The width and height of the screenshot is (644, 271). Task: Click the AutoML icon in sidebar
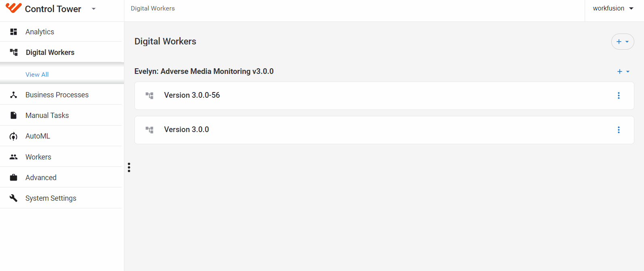click(13, 136)
